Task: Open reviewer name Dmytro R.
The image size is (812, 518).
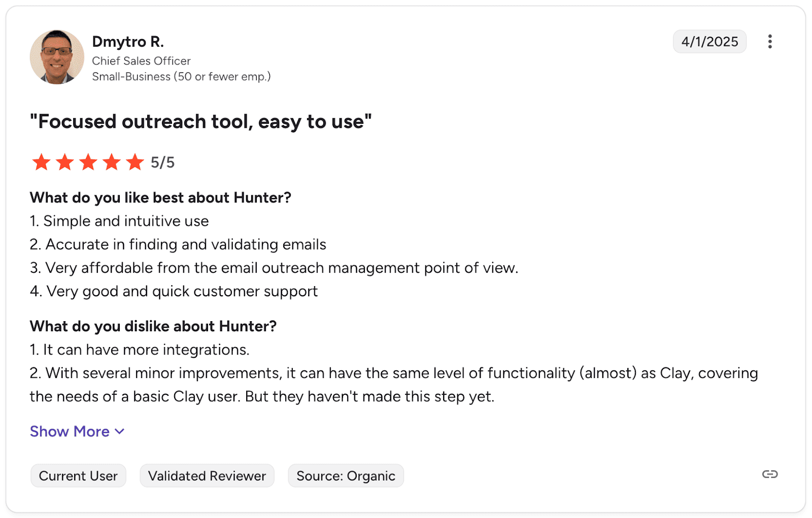Action: (x=128, y=42)
